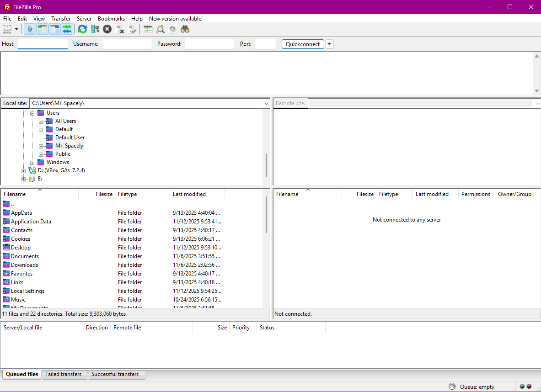This screenshot has height=392, width=541.
Task: Click the Quickconnect button
Action: pos(303,44)
